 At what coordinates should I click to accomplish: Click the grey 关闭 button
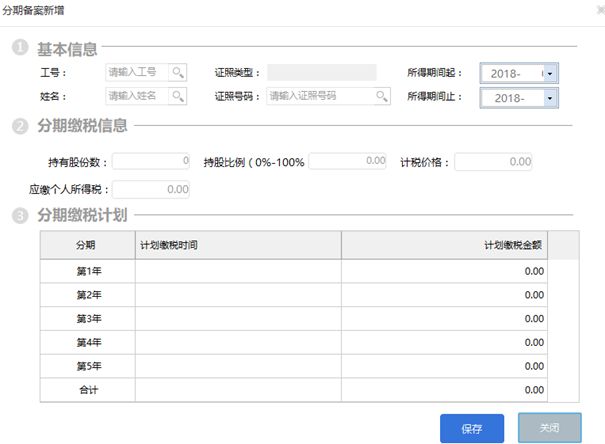point(549,428)
